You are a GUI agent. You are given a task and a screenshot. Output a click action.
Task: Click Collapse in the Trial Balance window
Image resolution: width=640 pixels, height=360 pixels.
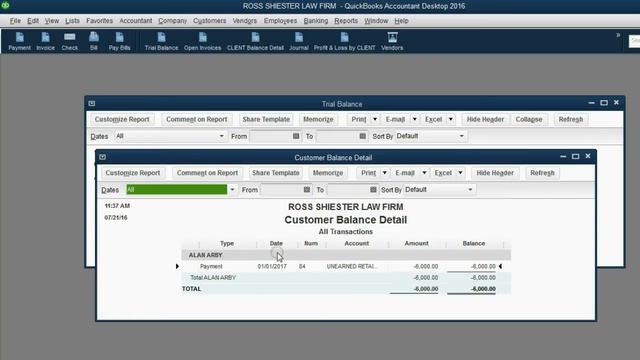pyautogui.click(x=529, y=119)
